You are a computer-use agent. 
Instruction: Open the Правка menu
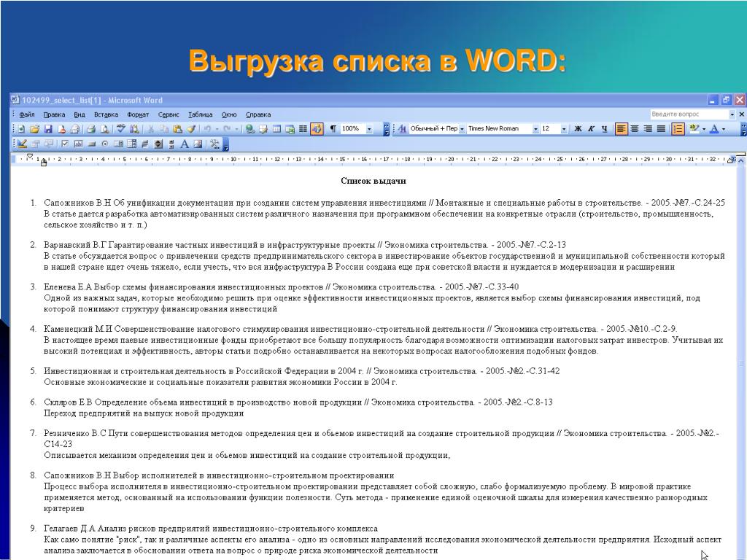coord(54,114)
